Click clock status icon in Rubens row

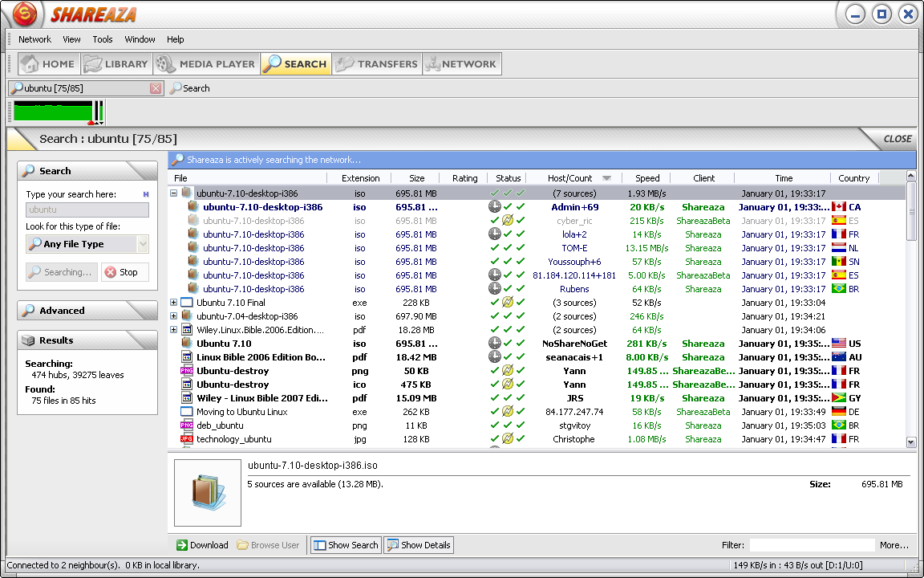tap(494, 289)
